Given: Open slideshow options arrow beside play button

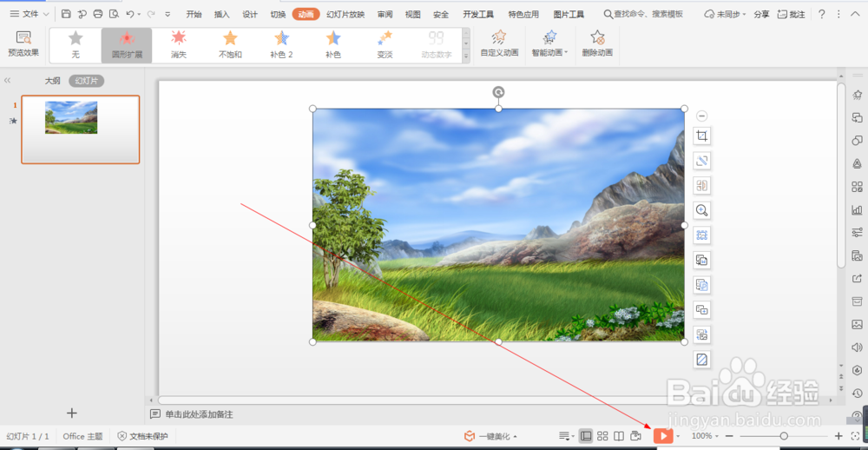Looking at the screenshot, I should (678, 437).
